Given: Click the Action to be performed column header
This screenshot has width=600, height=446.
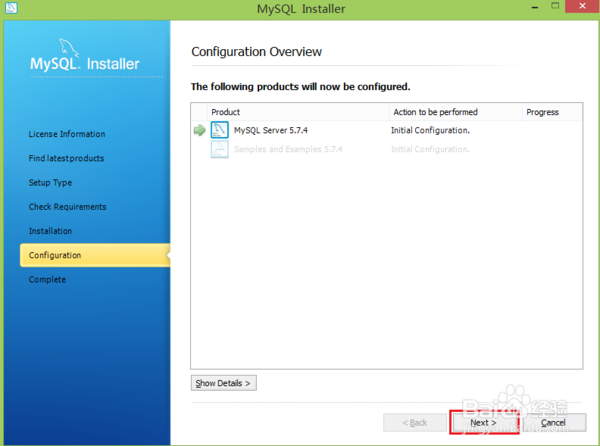Looking at the screenshot, I should tap(456, 112).
